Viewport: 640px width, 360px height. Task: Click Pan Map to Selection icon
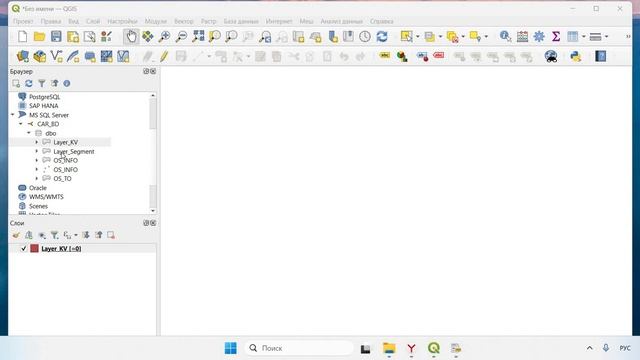(148, 37)
